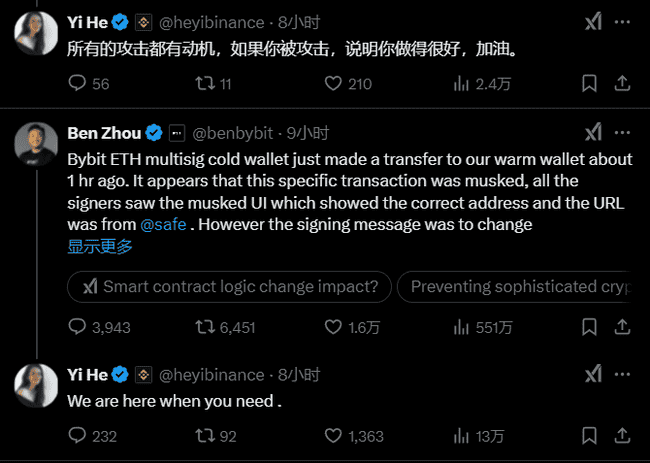View analytics of Ben Zhou's tweet
Screen dimensions: 650x463
coord(463,326)
